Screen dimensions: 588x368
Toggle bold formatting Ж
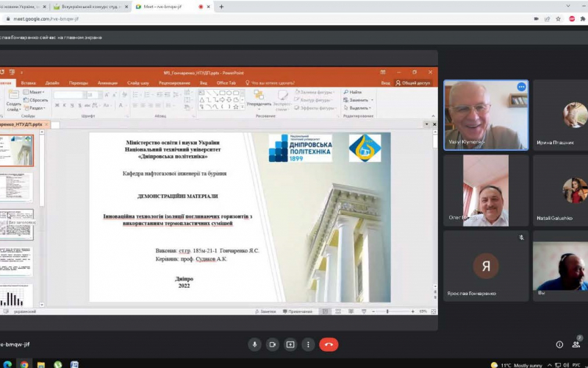[x=57, y=105]
